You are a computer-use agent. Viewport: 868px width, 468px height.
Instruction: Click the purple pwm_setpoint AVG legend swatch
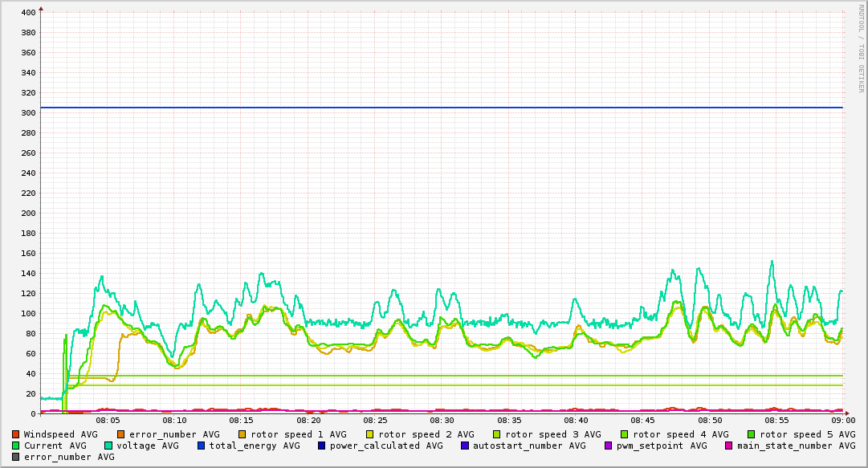click(x=608, y=446)
